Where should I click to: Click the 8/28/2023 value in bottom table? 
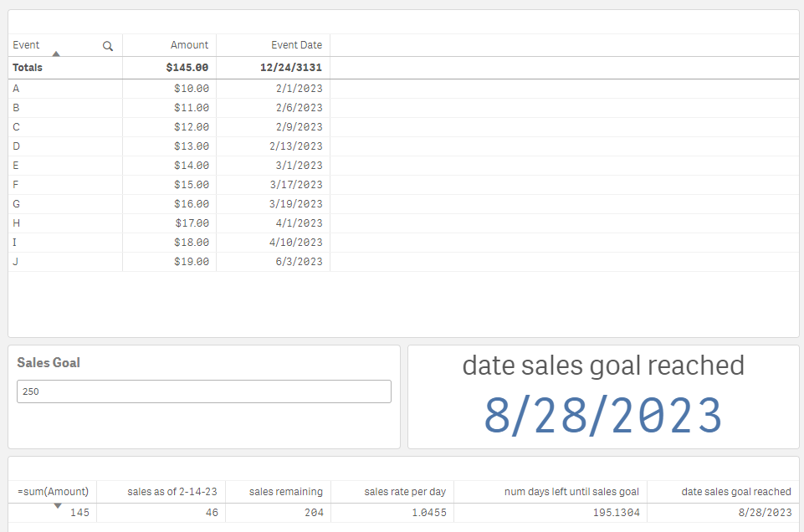[x=763, y=512]
